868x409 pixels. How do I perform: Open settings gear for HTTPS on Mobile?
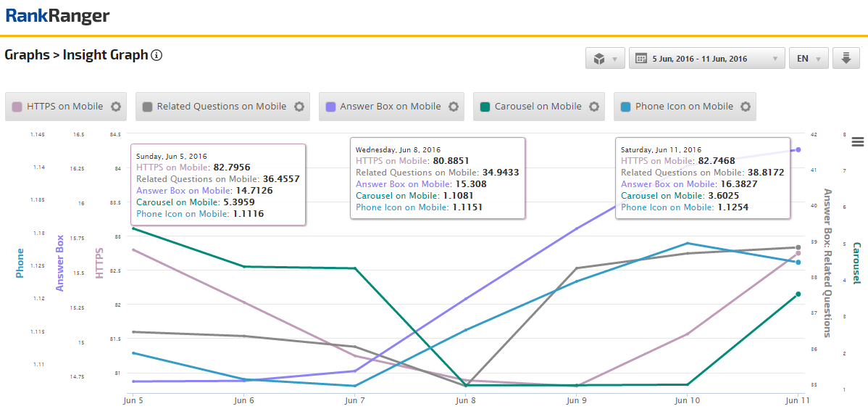(116, 107)
